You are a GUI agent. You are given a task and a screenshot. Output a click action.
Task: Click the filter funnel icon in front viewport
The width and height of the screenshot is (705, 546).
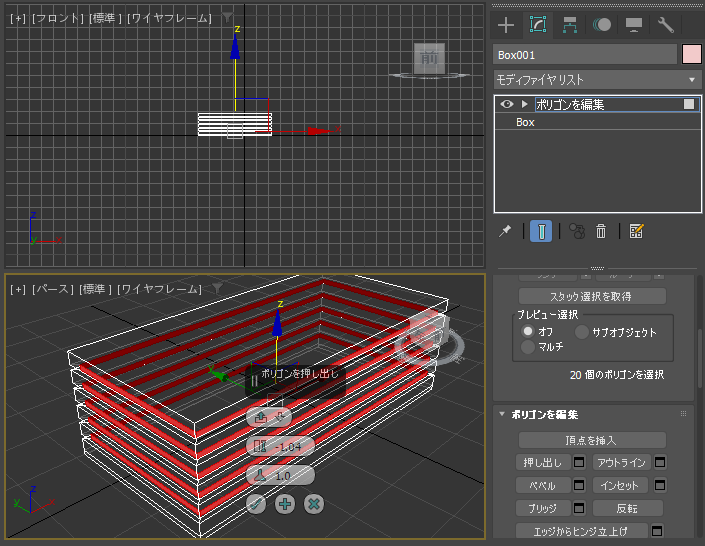pos(228,18)
